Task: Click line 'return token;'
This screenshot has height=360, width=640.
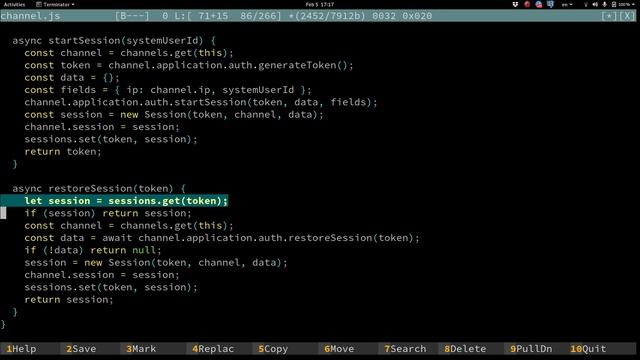Action: pyautogui.click(x=63, y=151)
